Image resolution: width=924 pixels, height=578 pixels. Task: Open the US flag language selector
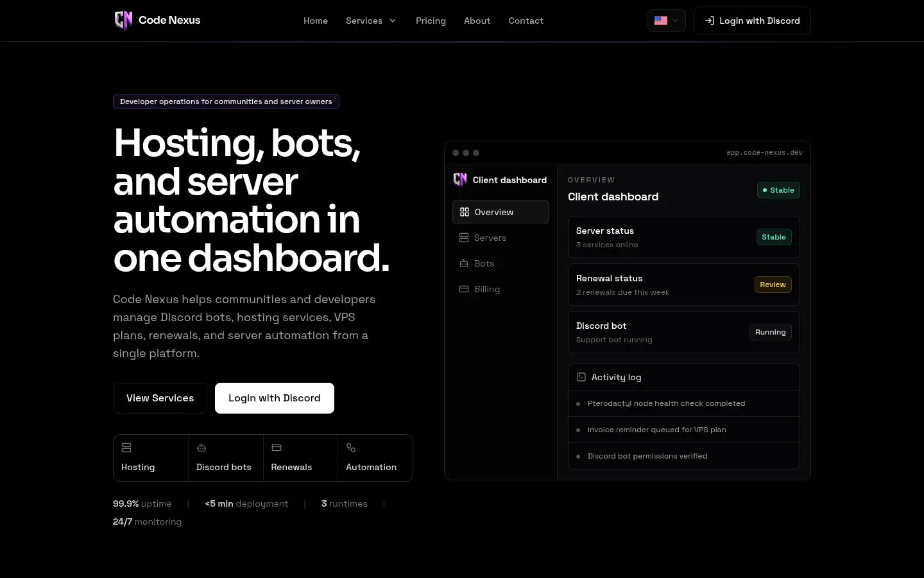click(x=667, y=21)
